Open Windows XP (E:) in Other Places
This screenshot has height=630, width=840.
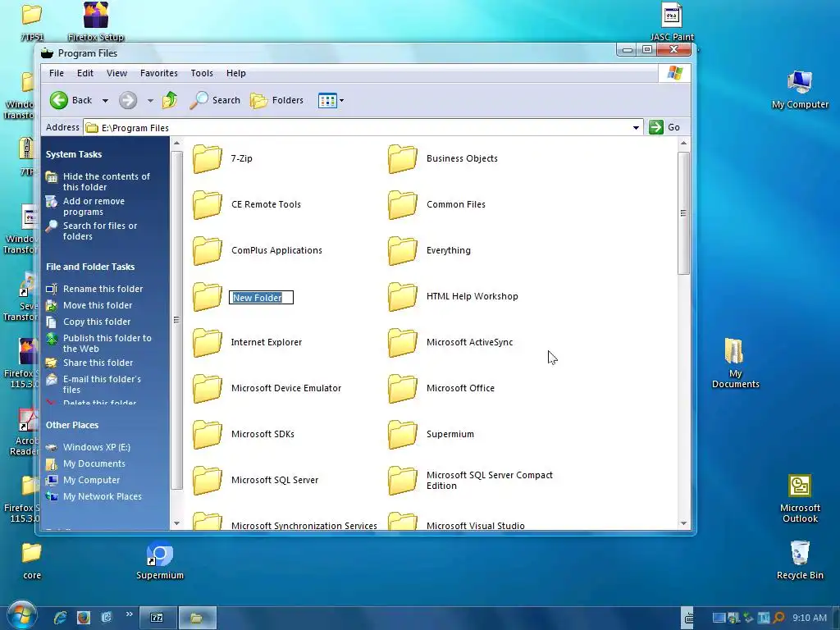[97, 447]
